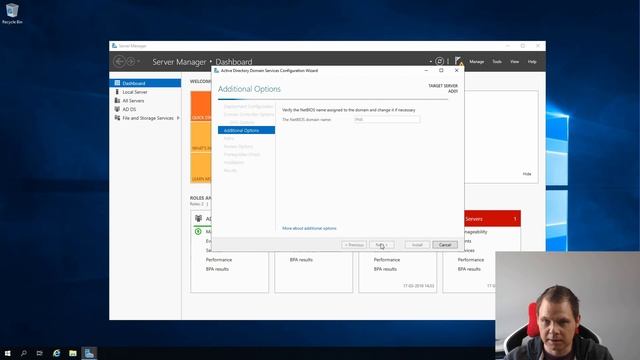The height and width of the screenshot is (360, 640).
Task: Select Dashboard in the sidebar
Action: [x=145, y=83]
